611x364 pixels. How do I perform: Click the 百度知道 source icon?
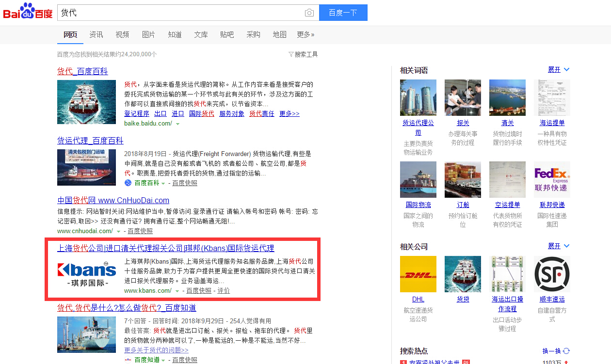128,360
